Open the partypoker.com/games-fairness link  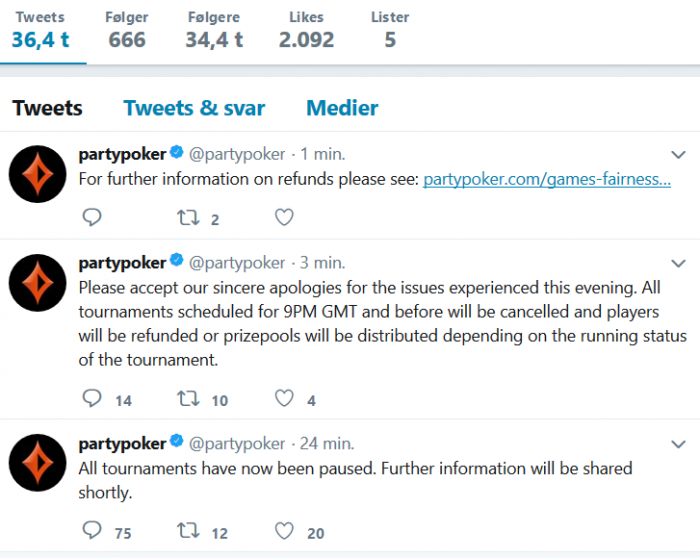(547, 179)
